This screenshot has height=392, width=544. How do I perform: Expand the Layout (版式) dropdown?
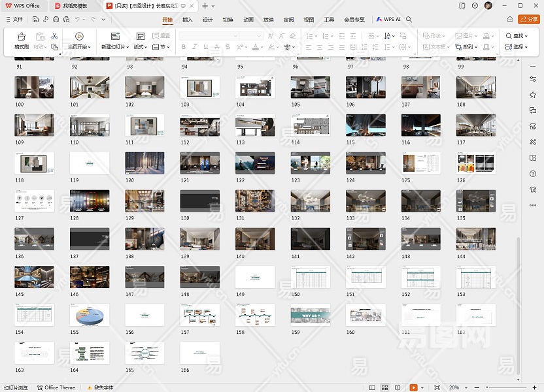click(x=141, y=47)
